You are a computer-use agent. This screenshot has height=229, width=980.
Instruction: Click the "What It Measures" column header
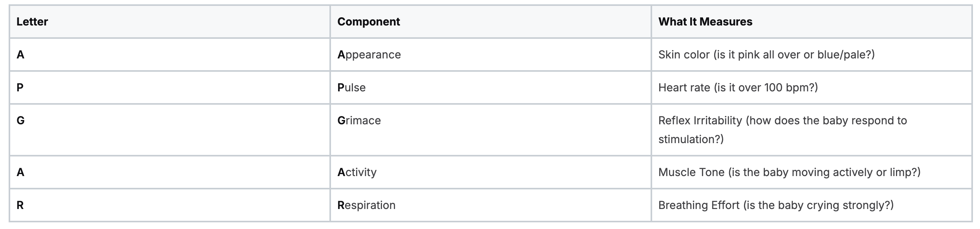[705, 22]
